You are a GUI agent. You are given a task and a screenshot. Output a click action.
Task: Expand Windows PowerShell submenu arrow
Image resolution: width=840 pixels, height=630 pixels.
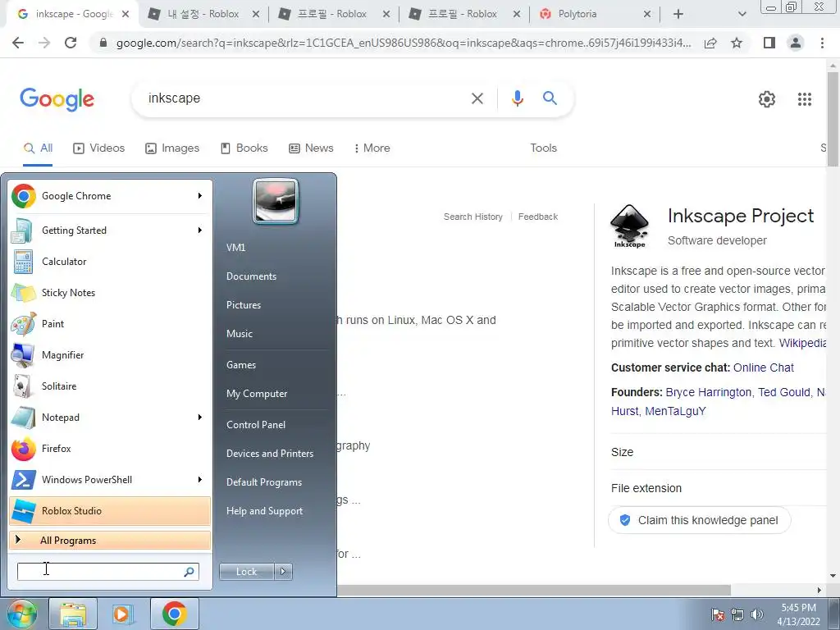point(200,479)
